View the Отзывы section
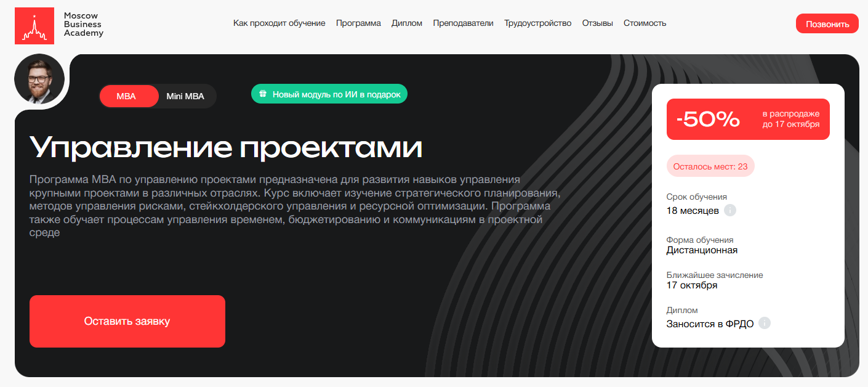Viewport: 868px width, 387px height. [x=597, y=23]
